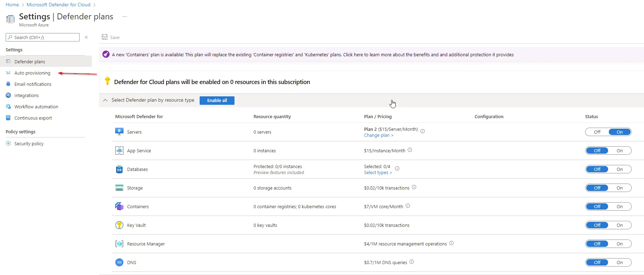Click the Enable all button
This screenshot has width=644, height=275.
pos(217,100)
